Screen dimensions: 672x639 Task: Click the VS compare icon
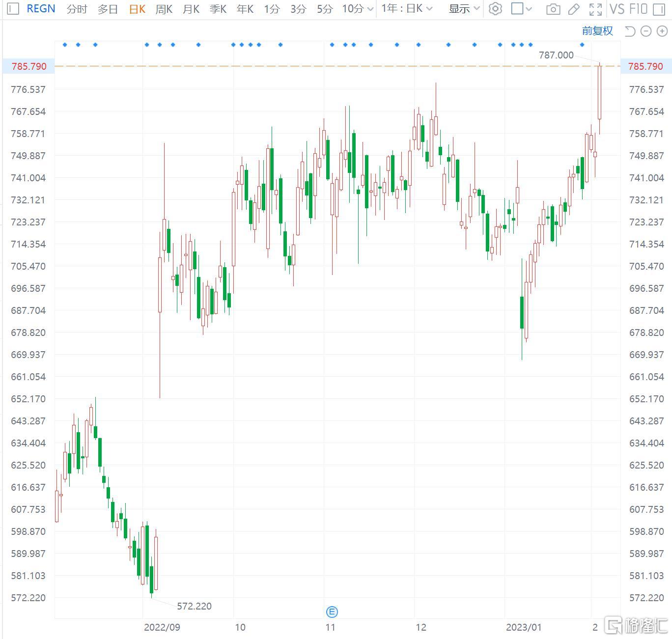(x=617, y=9)
